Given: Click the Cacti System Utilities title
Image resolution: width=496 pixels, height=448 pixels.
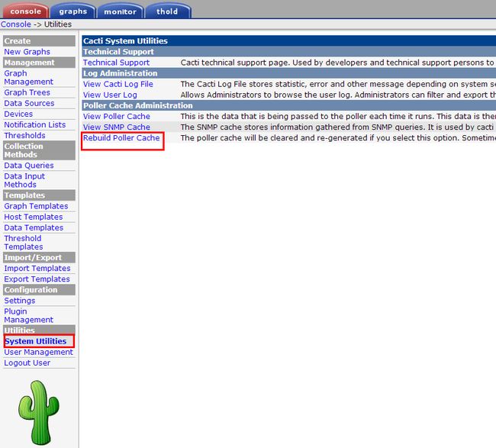Looking at the screenshot, I should click(125, 40).
